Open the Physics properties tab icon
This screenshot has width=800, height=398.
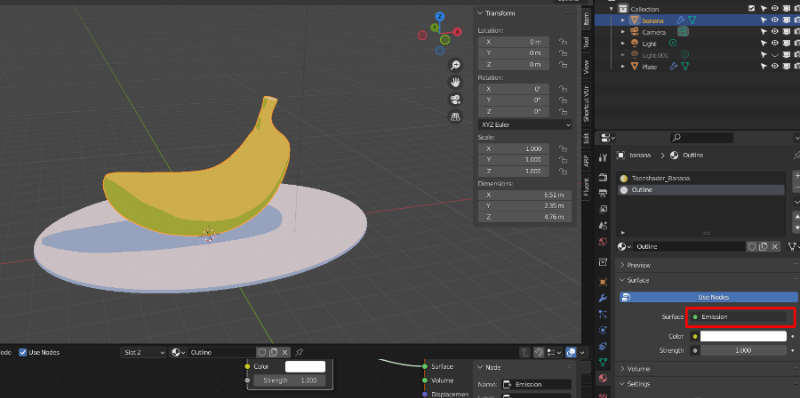(603, 330)
